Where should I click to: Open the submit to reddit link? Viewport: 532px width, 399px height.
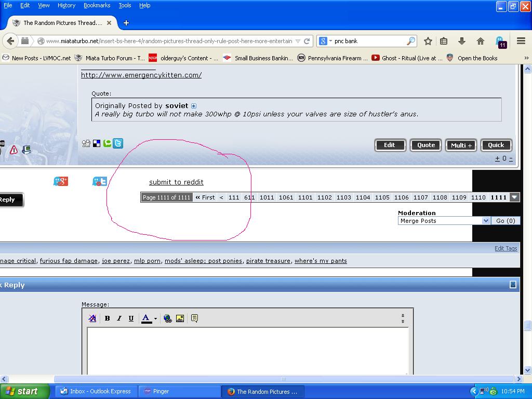point(176,182)
